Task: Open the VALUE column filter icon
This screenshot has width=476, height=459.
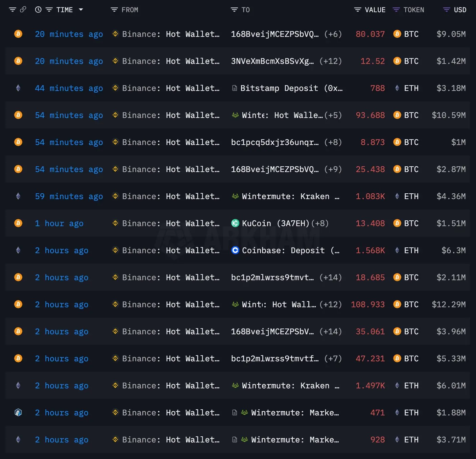Action: tap(358, 10)
